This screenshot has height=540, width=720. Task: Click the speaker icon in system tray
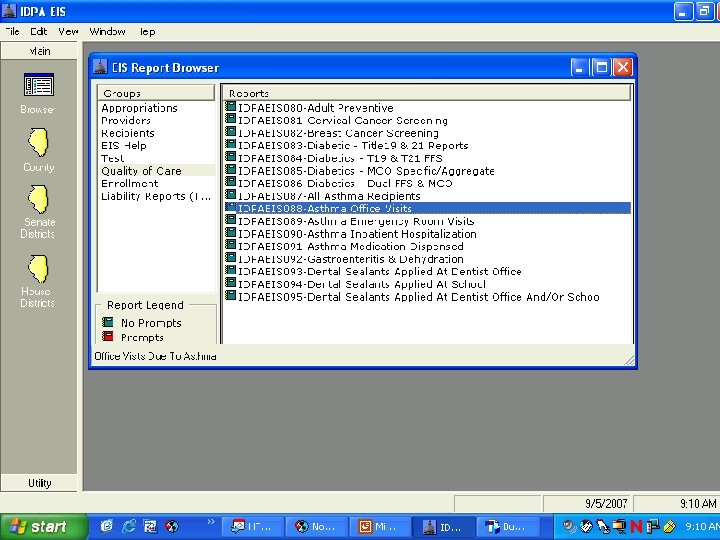569,526
